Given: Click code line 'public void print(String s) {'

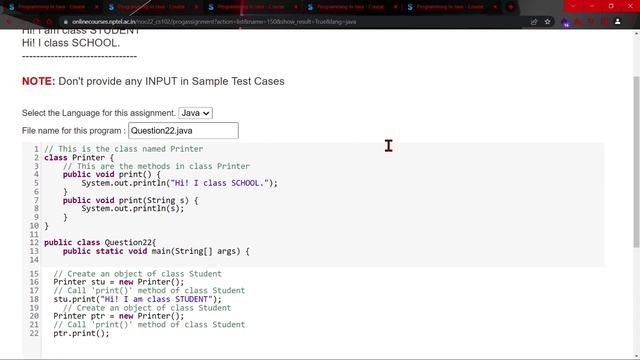Looking at the screenshot, I should [x=131, y=200].
